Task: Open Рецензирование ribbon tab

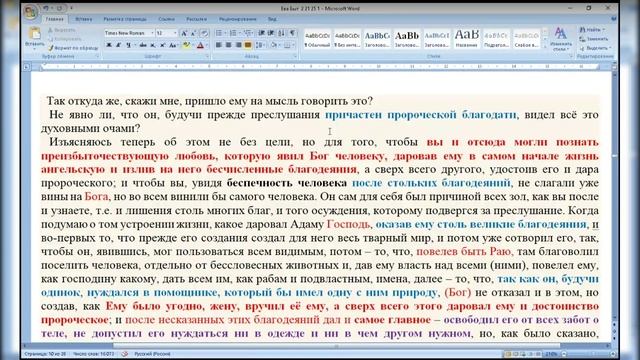Action: coord(238,19)
